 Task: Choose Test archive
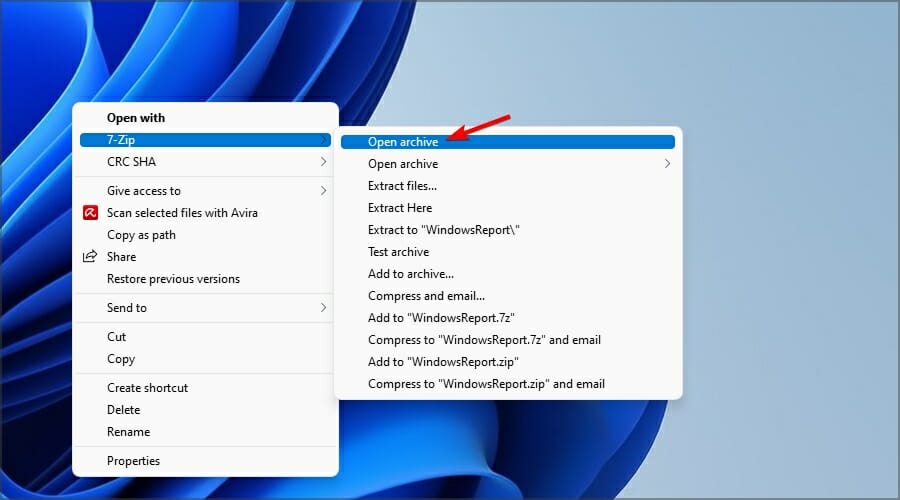[508, 252]
